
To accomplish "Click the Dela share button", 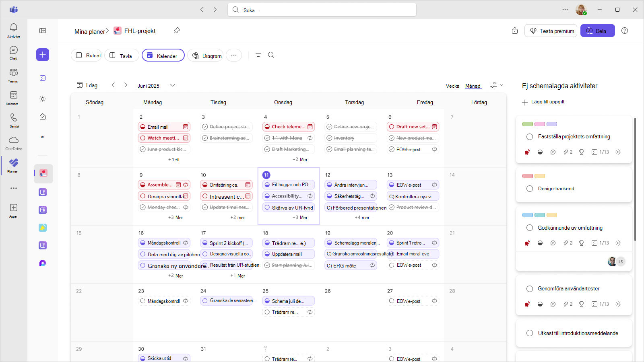I will 597,31.
